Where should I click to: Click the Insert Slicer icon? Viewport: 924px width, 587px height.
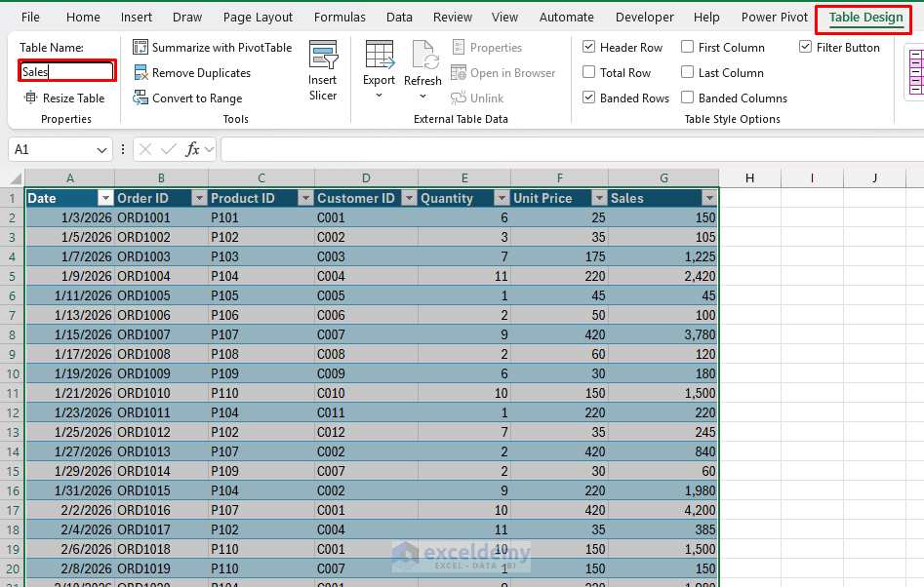pos(323,55)
